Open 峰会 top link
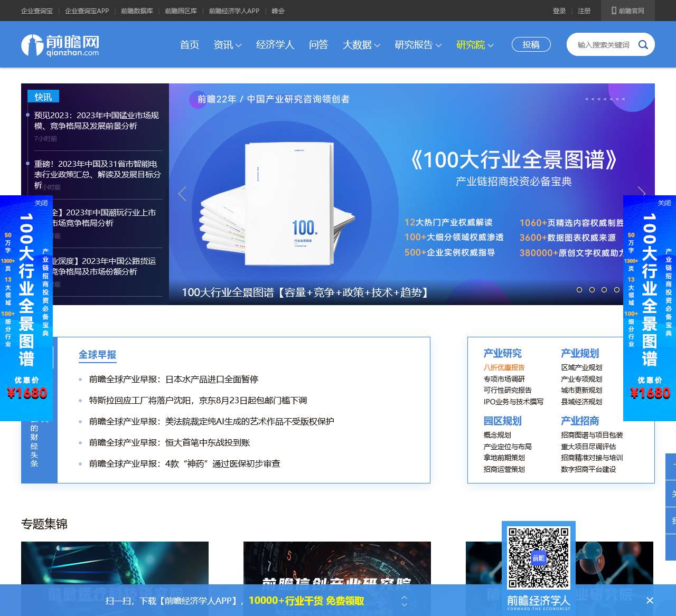The image size is (676, 616). click(278, 11)
